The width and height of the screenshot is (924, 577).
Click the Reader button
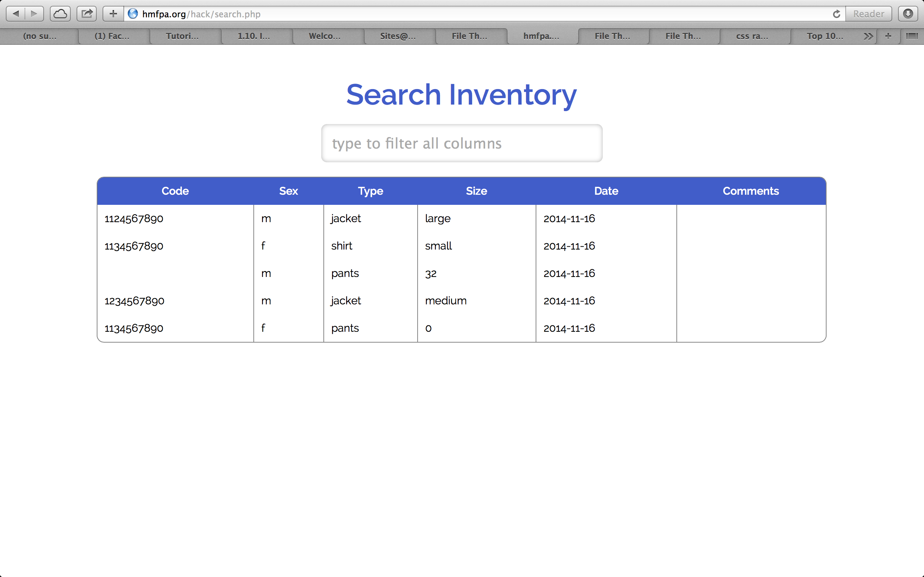pyautogui.click(x=868, y=14)
